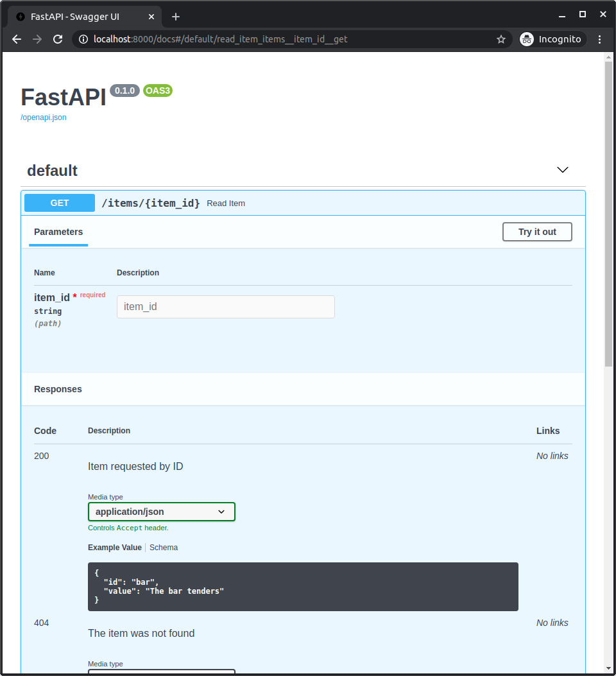Collapse the default section chevron
The image size is (616, 676).
[x=563, y=170]
